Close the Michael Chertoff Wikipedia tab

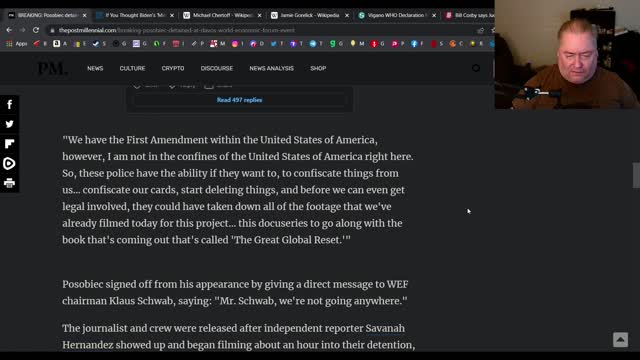pos(259,16)
